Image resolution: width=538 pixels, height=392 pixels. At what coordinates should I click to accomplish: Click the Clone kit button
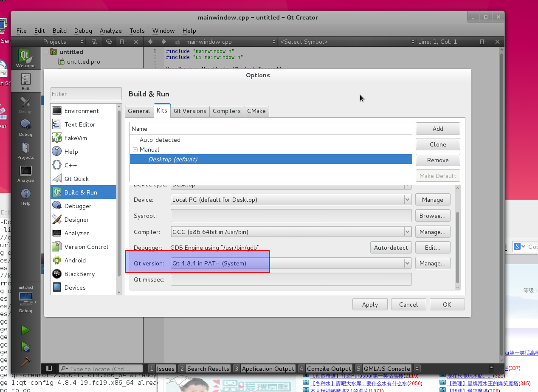coord(437,144)
